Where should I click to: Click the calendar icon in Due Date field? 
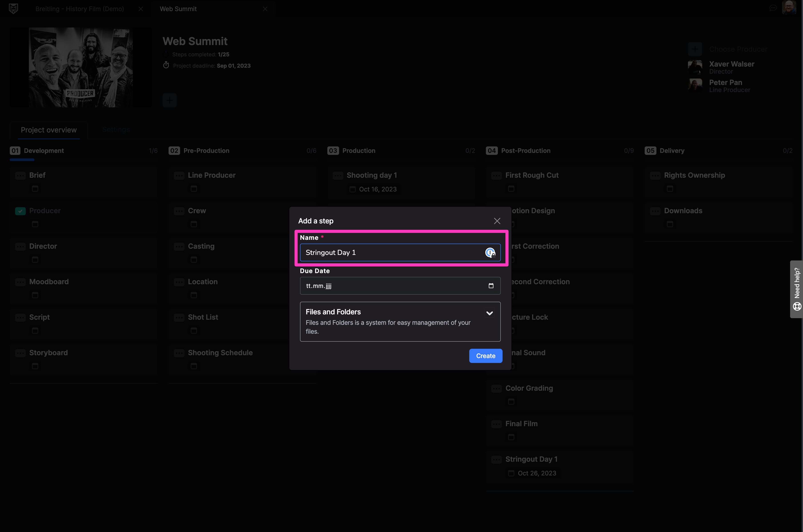coord(491,286)
